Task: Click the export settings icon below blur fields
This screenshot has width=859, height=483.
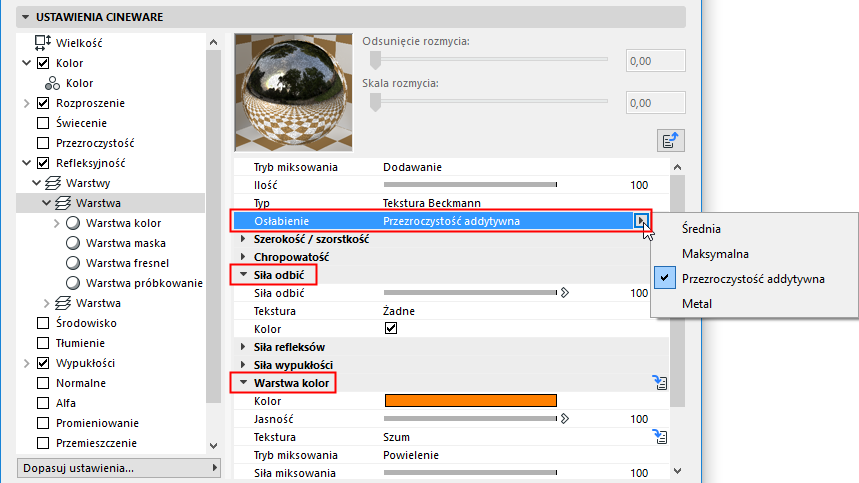Action: 671,141
